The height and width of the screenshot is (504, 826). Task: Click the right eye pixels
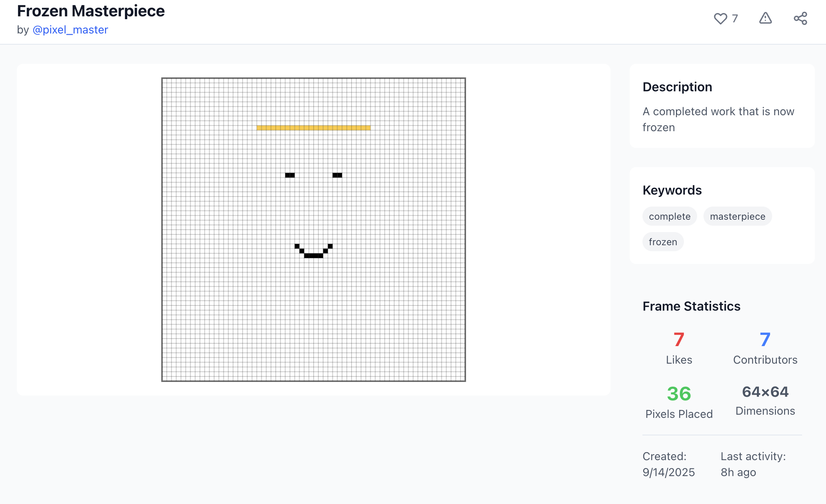coord(337,175)
